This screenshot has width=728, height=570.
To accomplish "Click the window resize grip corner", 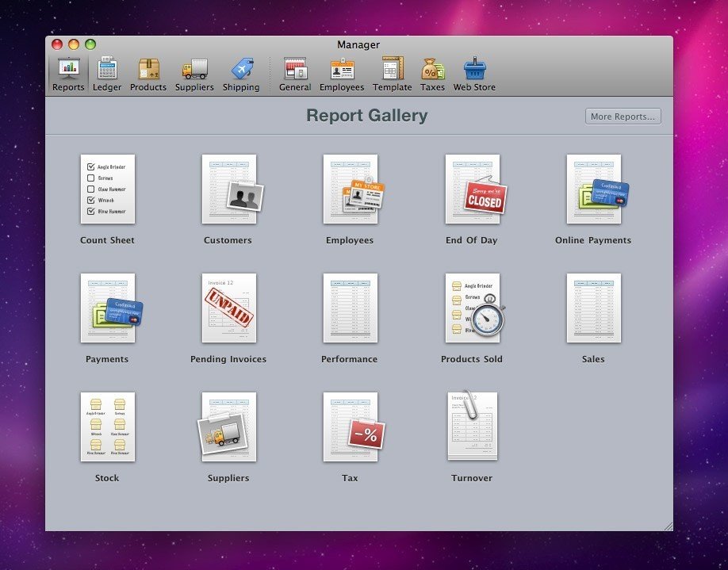I will pos(668,526).
